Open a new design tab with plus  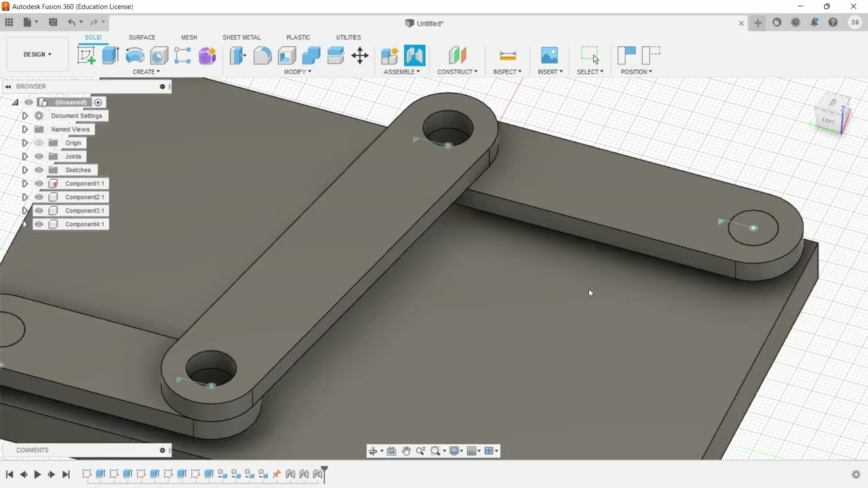757,23
